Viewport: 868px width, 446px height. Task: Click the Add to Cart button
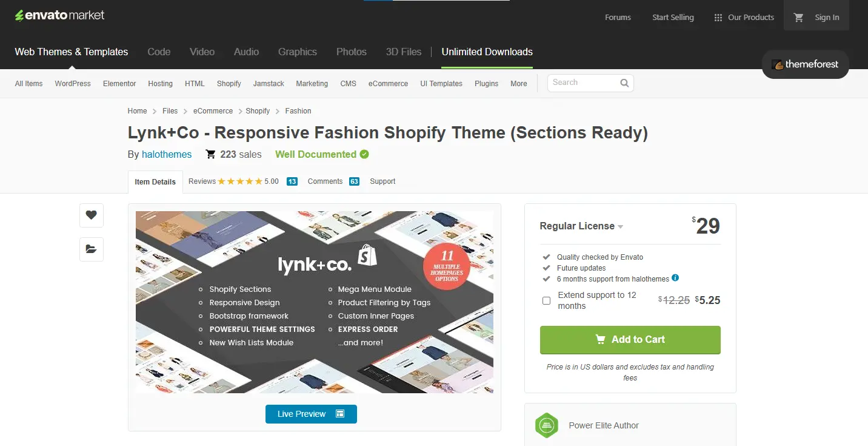[630, 340]
